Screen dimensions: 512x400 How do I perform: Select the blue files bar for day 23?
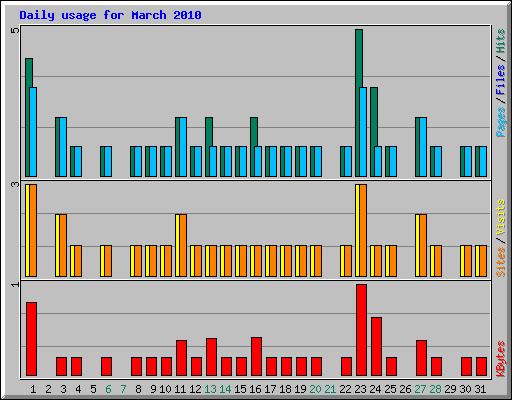pyautogui.click(x=363, y=132)
